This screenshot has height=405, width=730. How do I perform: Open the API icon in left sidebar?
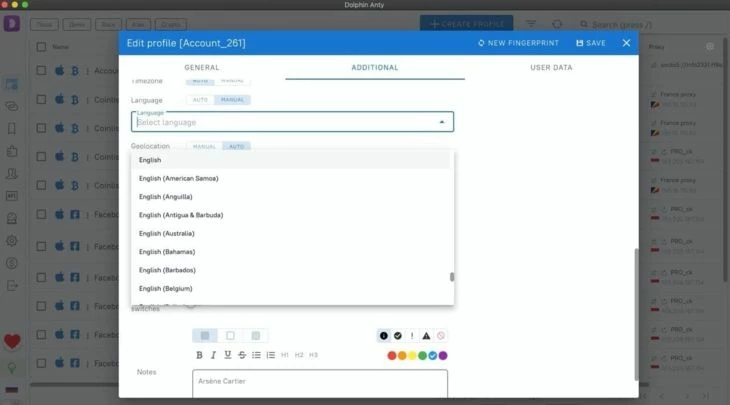(x=12, y=196)
